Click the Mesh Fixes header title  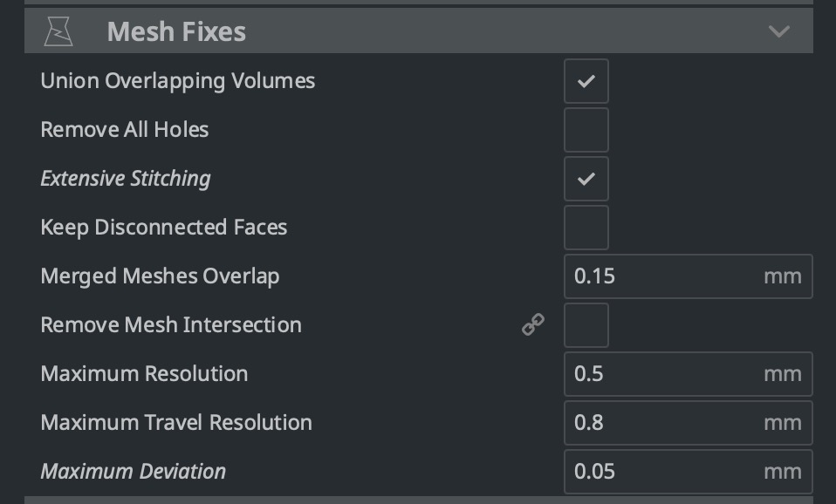click(x=176, y=31)
